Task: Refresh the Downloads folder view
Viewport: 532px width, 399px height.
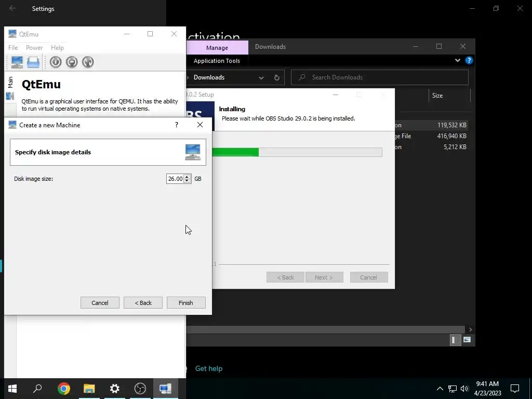Action: tap(277, 78)
